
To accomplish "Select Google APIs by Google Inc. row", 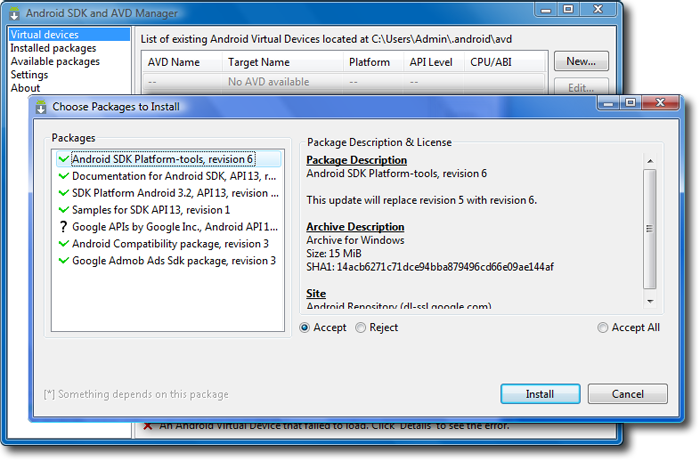I will [x=169, y=227].
